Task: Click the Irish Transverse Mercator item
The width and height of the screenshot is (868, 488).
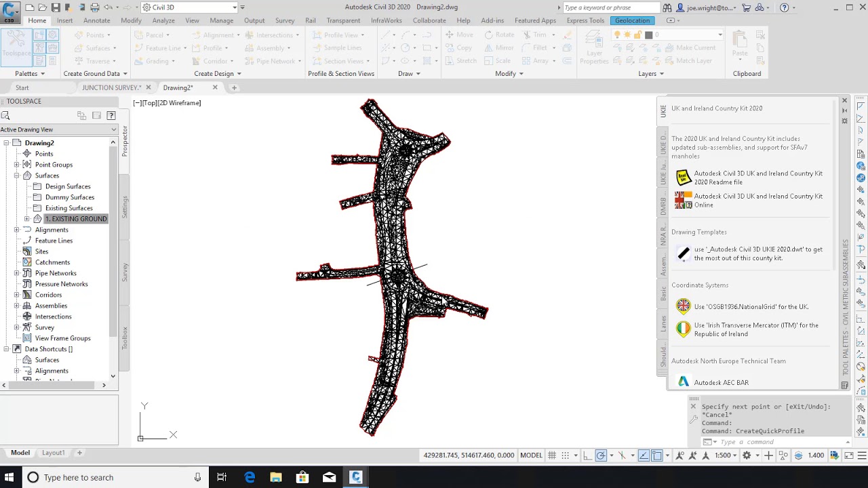Action: [x=747, y=329]
